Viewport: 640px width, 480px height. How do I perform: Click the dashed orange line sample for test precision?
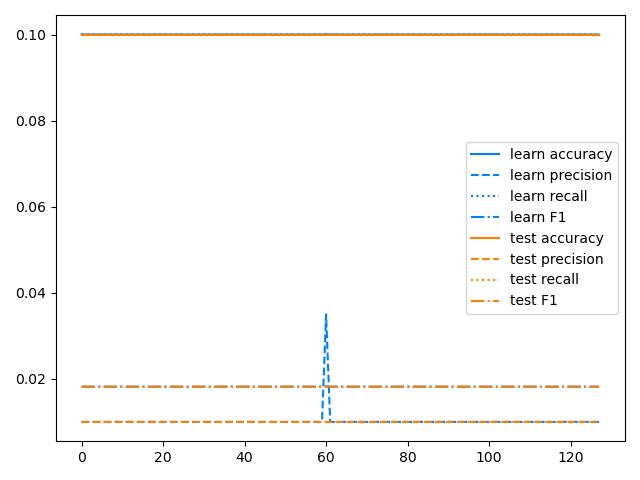coord(485,259)
